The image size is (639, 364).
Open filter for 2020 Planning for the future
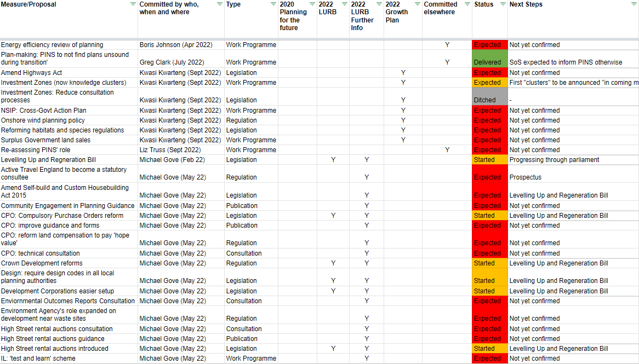click(x=312, y=4)
